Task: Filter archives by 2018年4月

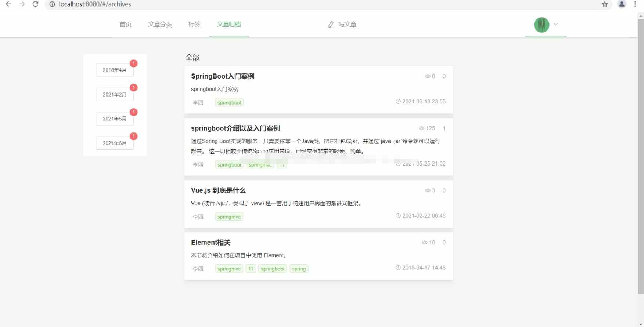Action: coord(115,70)
